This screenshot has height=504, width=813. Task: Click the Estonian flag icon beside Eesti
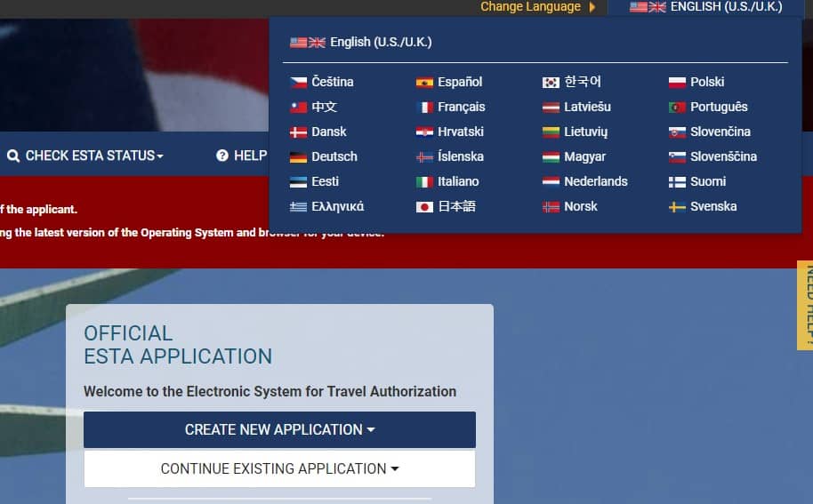click(298, 182)
